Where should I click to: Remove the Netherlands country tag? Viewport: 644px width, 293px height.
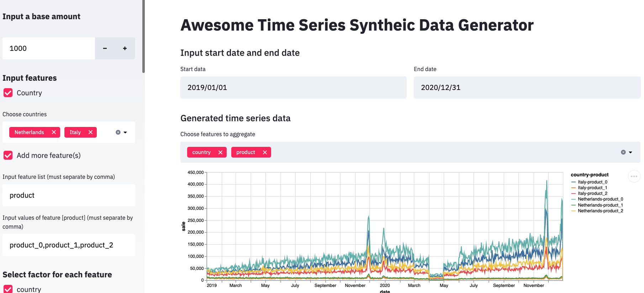(x=54, y=132)
